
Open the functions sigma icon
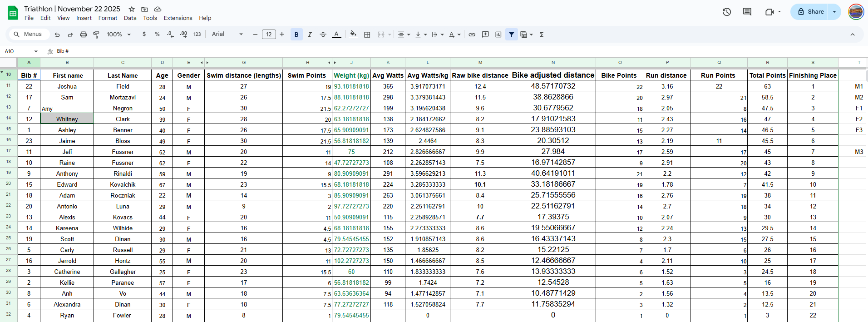542,35
